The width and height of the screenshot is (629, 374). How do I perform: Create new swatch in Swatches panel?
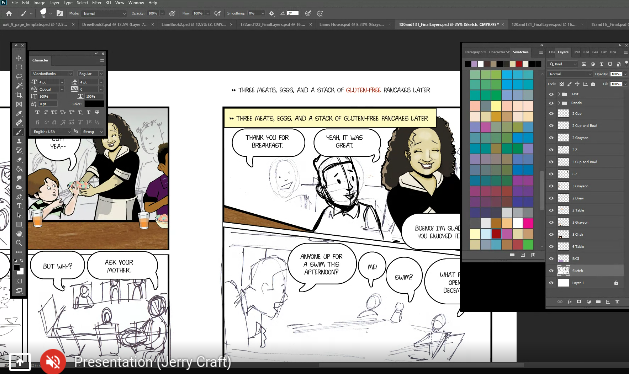point(522,255)
